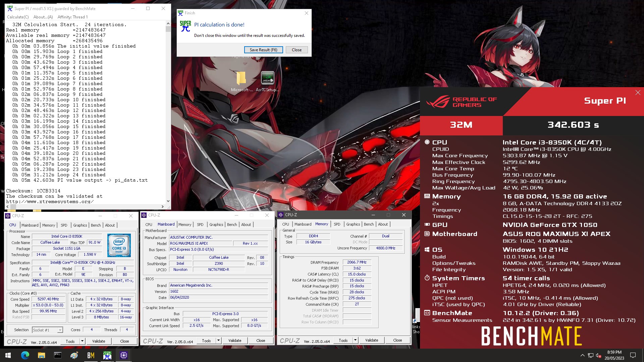Switch to Memory tab in left CPU-Z
The height and width of the screenshot is (362, 644).
[x=48, y=225]
